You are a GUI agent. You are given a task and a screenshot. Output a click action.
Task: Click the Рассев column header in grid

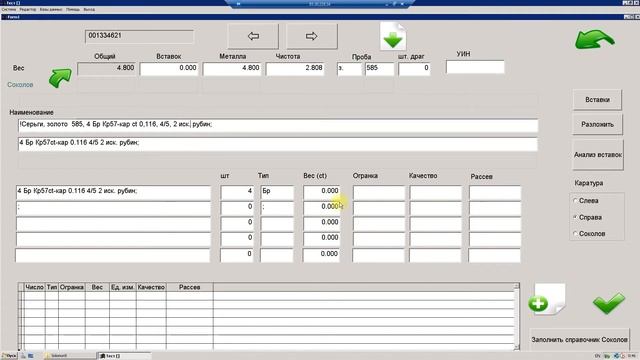tap(189, 287)
